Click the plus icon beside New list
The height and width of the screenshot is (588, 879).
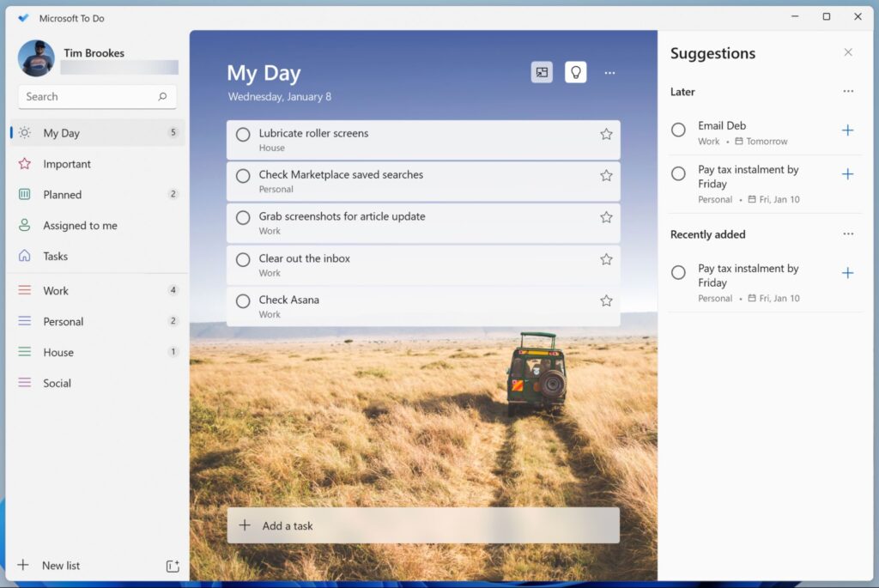point(23,565)
